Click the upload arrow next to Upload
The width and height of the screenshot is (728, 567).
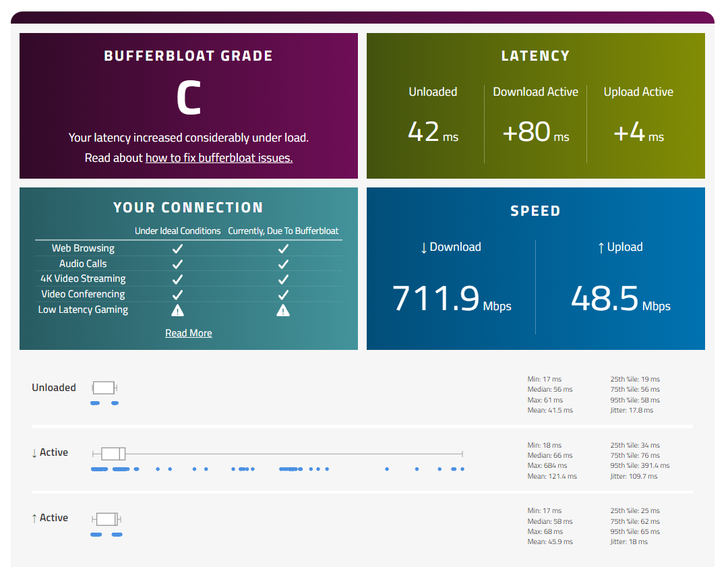click(x=601, y=248)
